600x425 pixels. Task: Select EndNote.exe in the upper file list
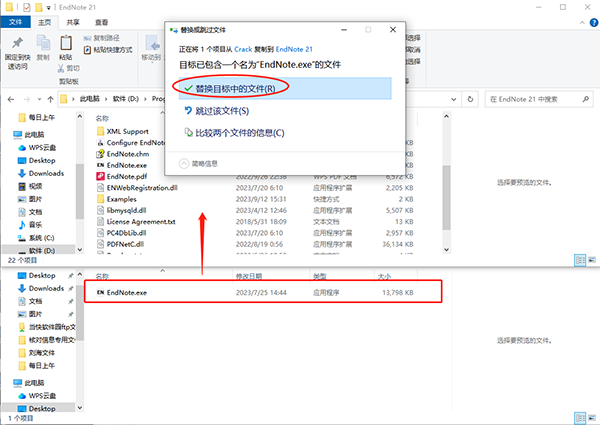[x=122, y=165]
